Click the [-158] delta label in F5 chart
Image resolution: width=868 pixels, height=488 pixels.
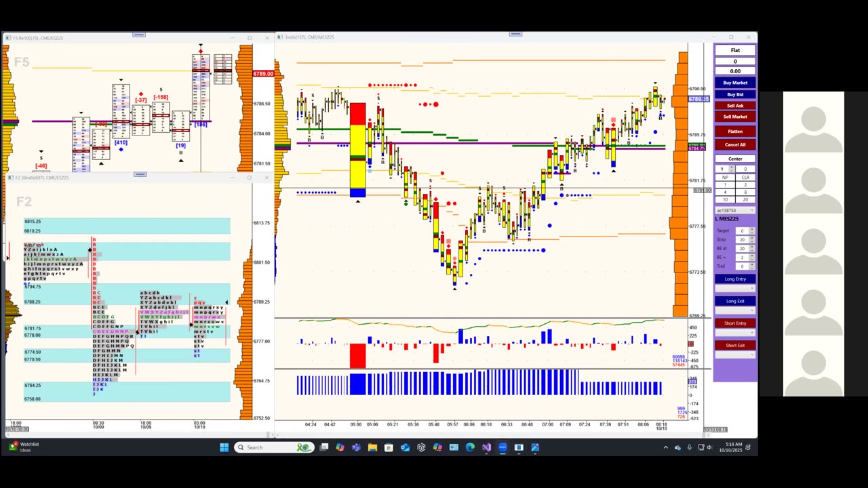coord(161,97)
